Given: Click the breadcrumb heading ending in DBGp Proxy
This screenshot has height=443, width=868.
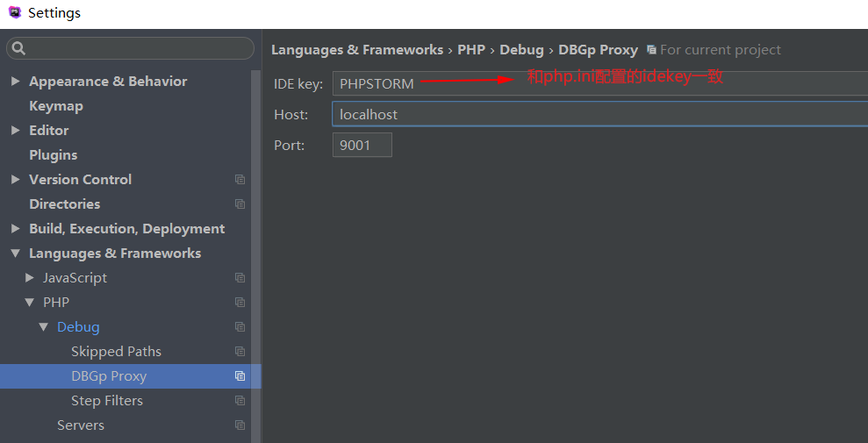Looking at the screenshot, I should (x=455, y=50).
